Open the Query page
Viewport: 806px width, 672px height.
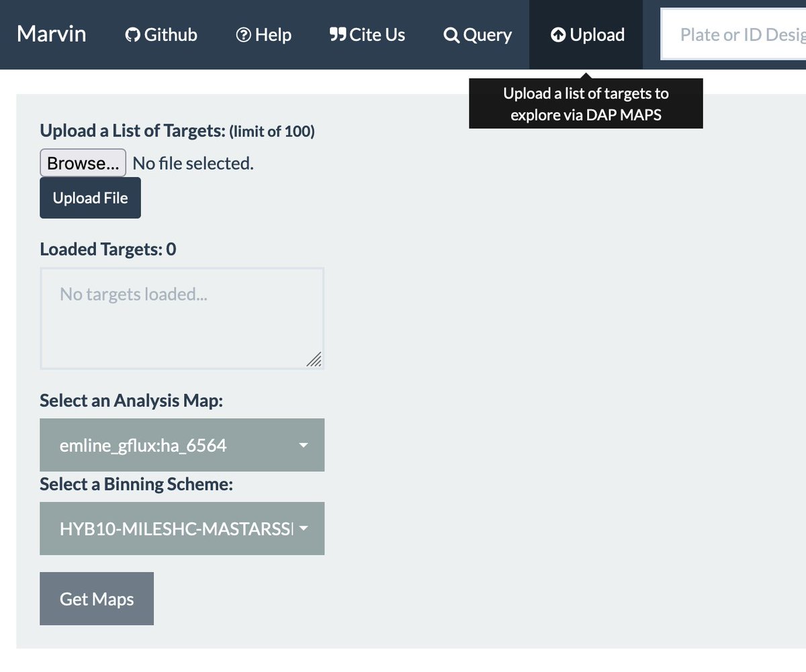click(x=478, y=35)
